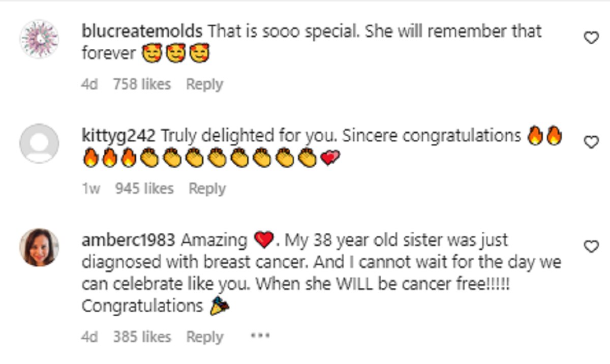The image size is (610, 364).
Task: Like kittyg242's comment using the heart
Action: tap(591, 142)
